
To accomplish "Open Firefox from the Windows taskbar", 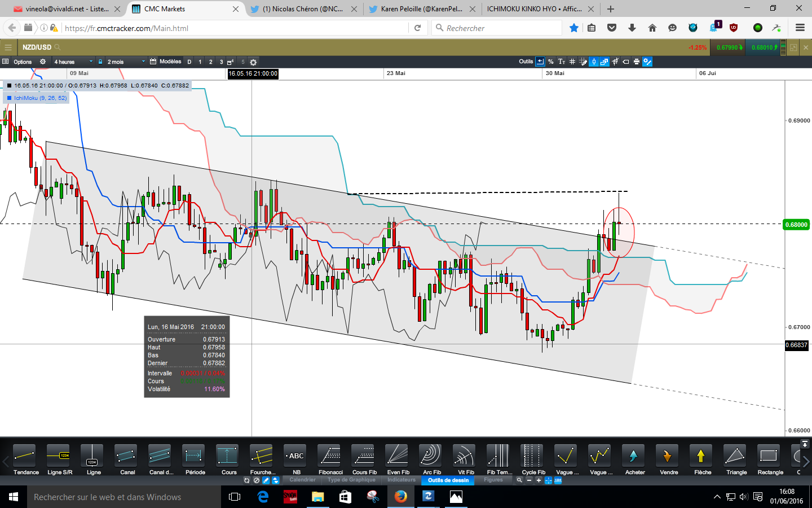I will click(401, 497).
